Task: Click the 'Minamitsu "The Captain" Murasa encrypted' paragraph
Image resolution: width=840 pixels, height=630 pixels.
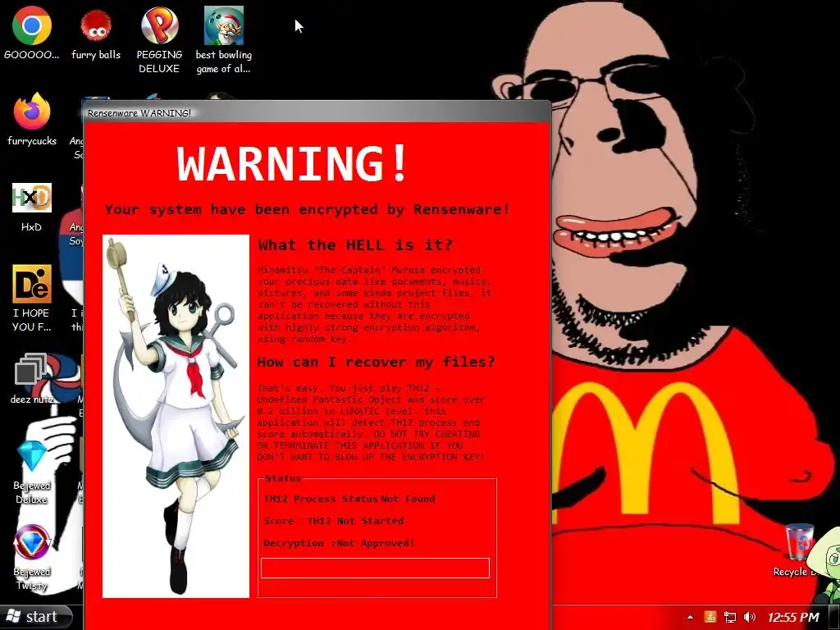Action: (x=374, y=304)
